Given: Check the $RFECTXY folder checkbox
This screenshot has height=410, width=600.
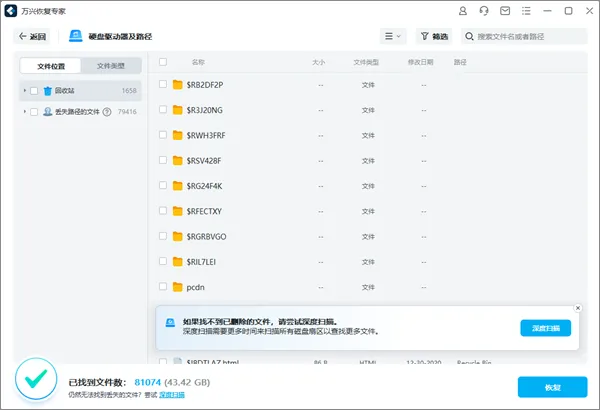Looking at the screenshot, I should (x=163, y=210).
